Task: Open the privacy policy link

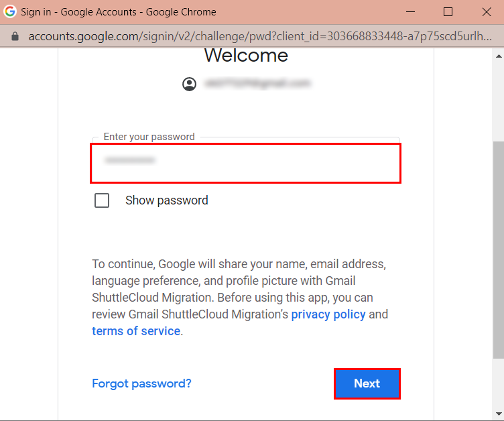Action: pyautogui.click(x=328, y=314)
